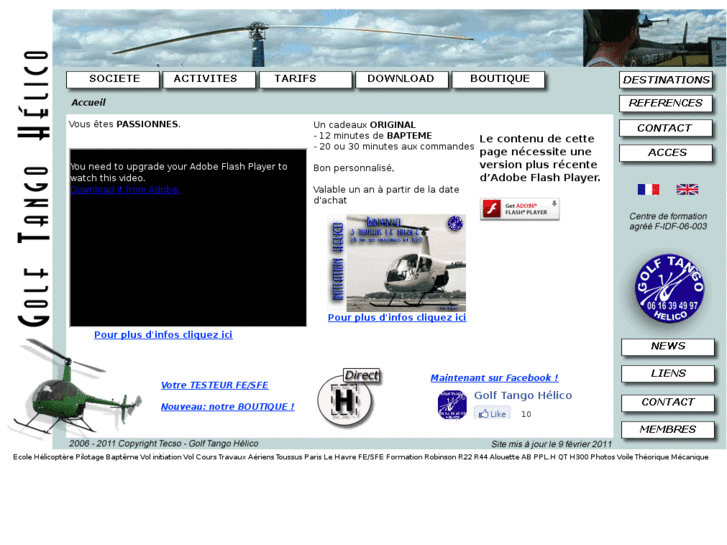
Task: Click the 'Un cadeaux ORIGINAL' heading text
Action: click(364, 125)
